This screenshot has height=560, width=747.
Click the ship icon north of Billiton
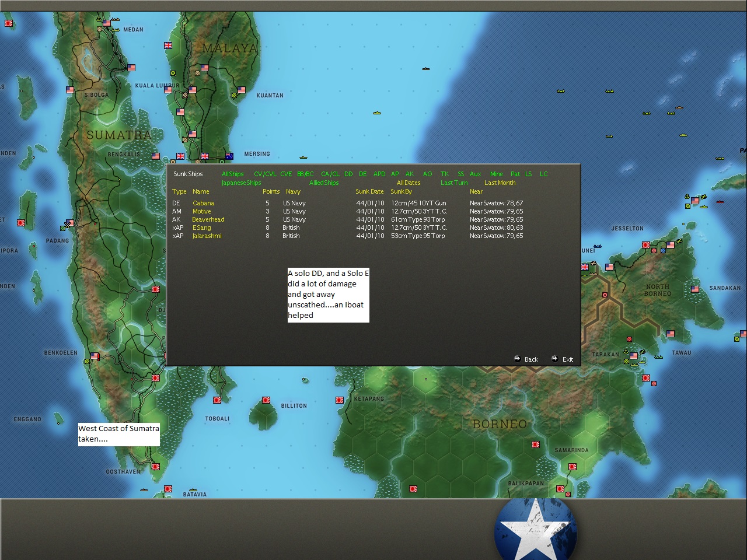305,380
